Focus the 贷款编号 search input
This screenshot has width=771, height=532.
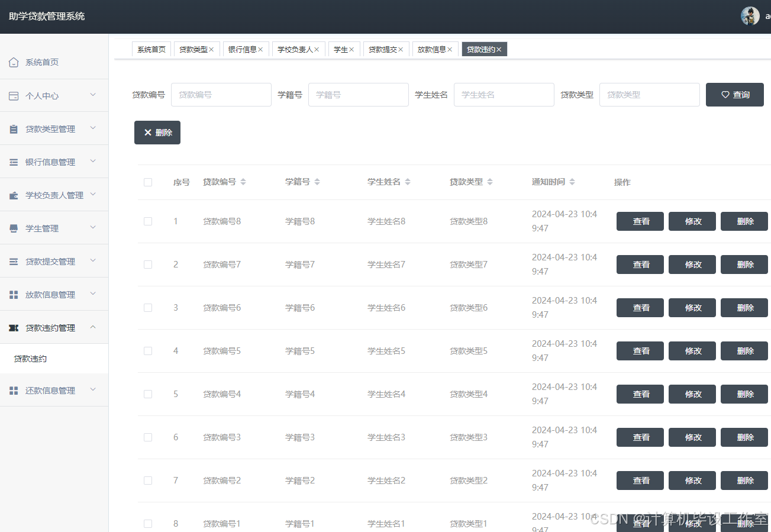(221, 95)
